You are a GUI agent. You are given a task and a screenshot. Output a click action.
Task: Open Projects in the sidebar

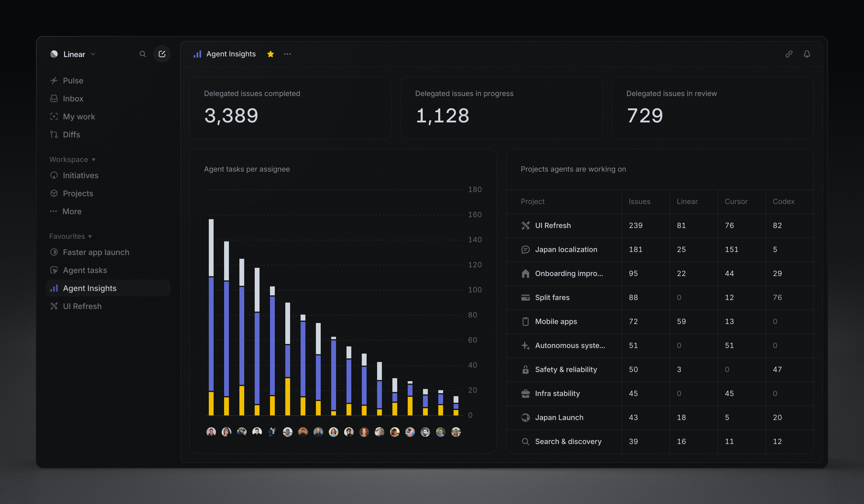(x=108, y=193)
